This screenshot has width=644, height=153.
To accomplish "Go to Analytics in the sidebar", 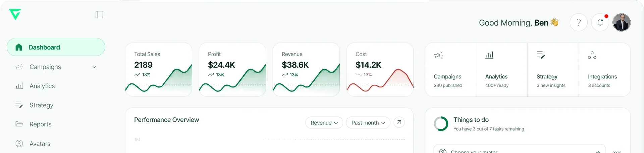I will (x=56, y=86).
